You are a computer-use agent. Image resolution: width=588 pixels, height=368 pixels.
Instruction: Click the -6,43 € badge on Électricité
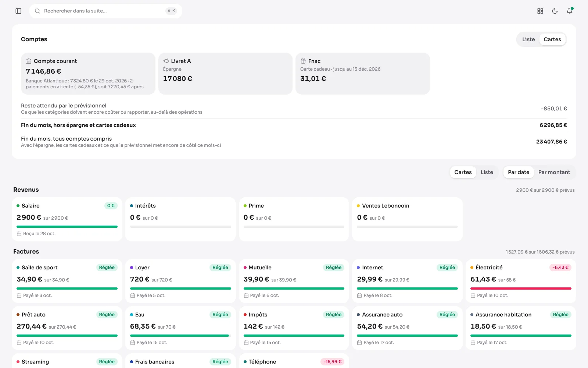(x=560, y=268)
